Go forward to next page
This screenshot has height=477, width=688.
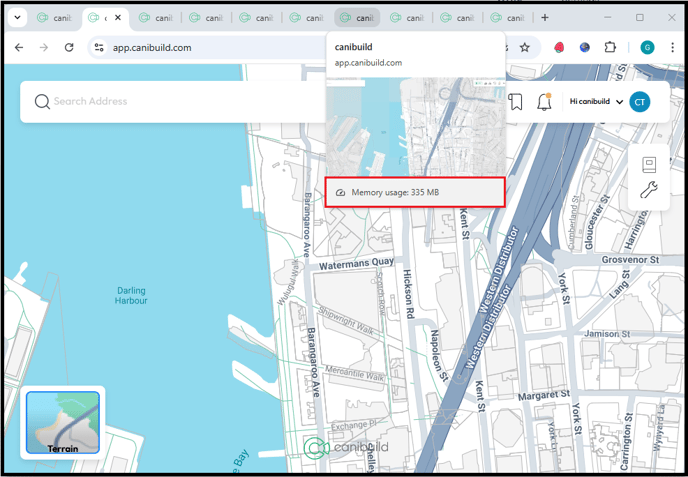click(44, 47)
